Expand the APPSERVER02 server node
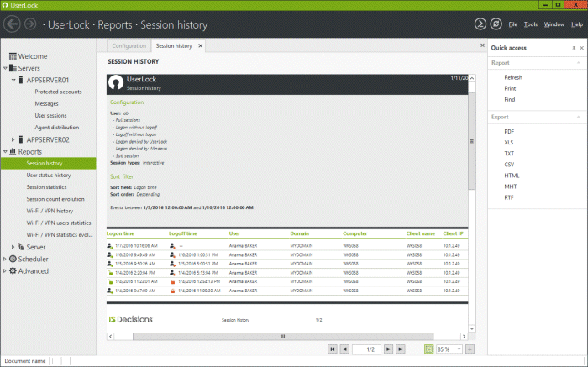The width and height of the screenshot is (588, 367). 13,139
